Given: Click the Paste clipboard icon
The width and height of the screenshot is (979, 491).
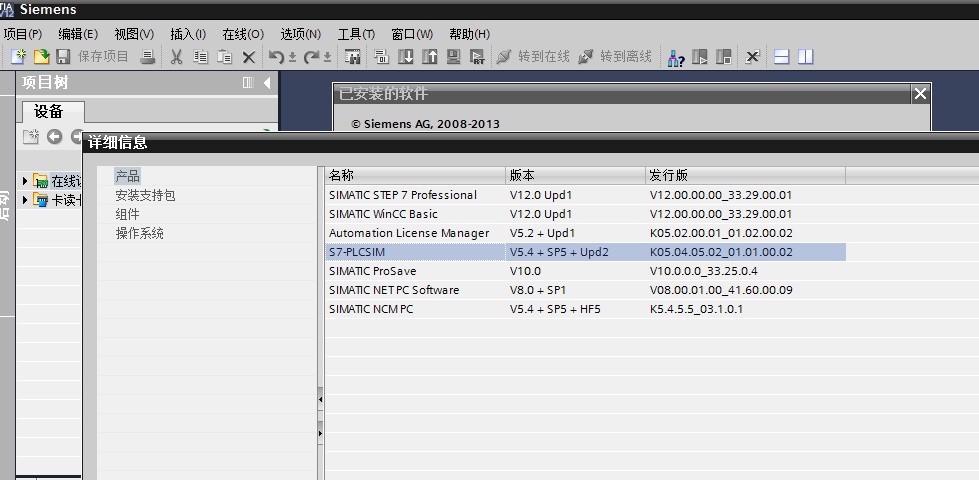Looking at the screenshot, I should click(224, 57).
